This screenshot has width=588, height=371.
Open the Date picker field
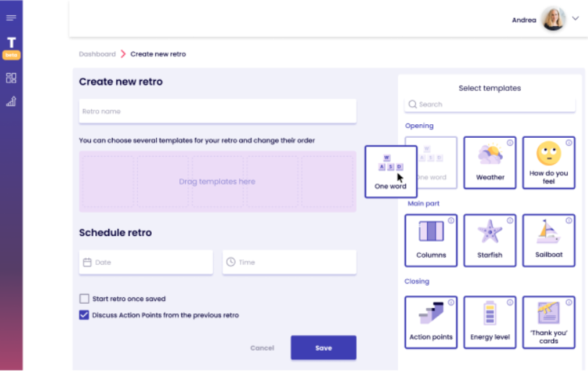146,262
